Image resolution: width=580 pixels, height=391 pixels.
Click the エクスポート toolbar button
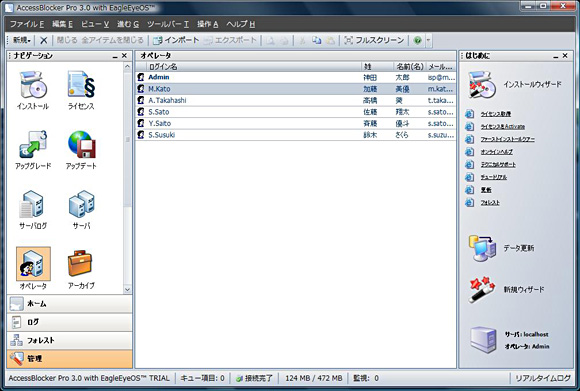pos(230,40)
